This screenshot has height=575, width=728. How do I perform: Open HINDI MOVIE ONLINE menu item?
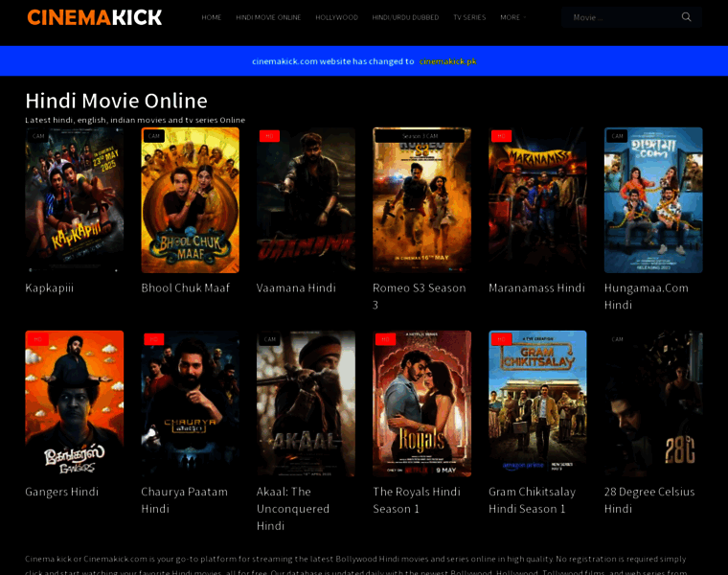point(268,17)
